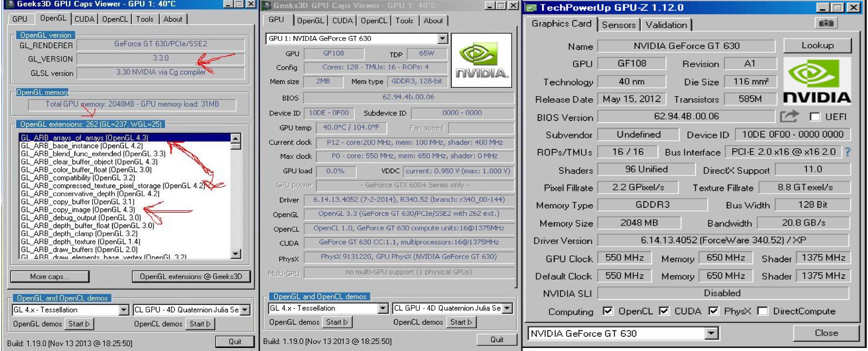Click the NVIDIA logo in GPU-Z window

click(817, 82)
